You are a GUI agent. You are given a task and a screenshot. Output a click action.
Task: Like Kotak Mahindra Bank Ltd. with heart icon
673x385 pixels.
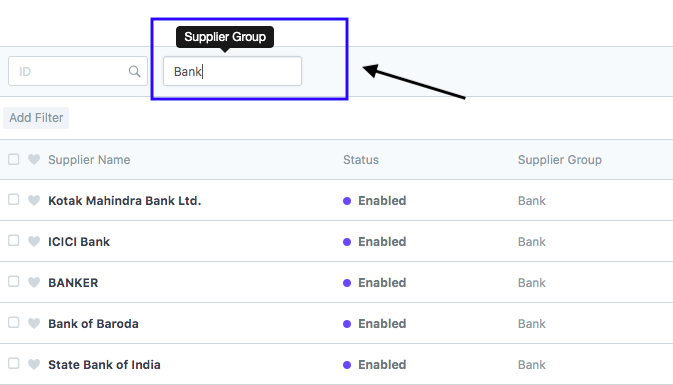point(34,200)
